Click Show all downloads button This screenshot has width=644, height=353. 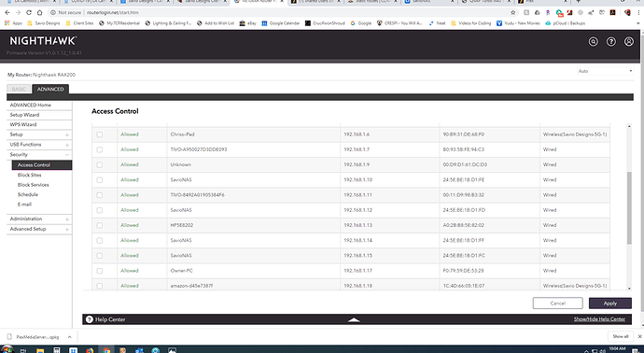point(620,336)
